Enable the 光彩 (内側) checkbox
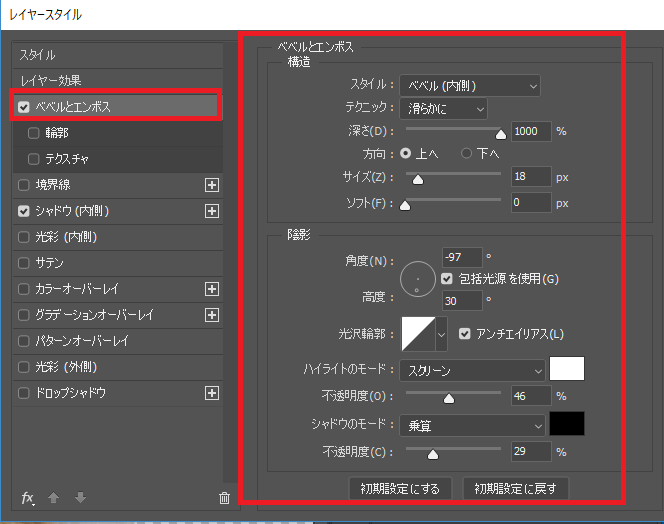Image resolution: width=664 pixels, height=524 pixels. (x=24, y=237)
